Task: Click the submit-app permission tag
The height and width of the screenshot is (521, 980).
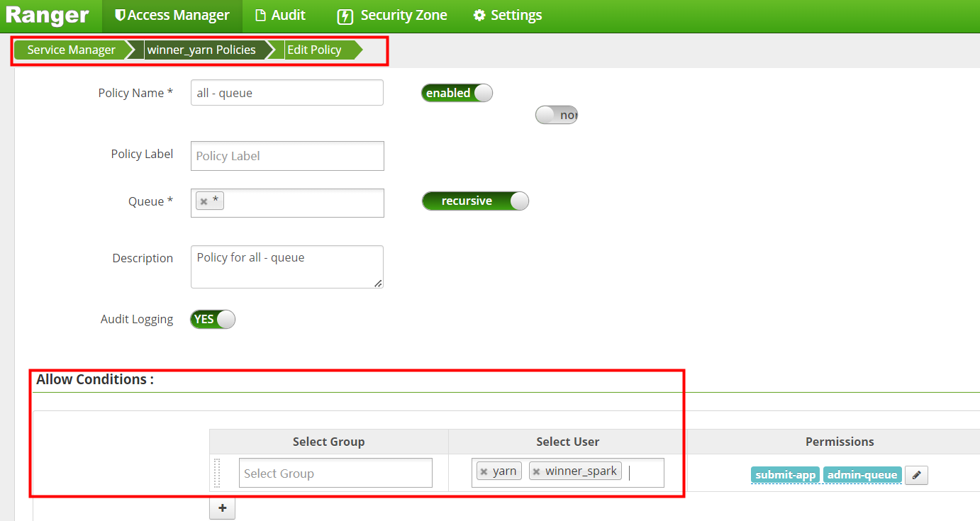Action: tap(785, 475)
